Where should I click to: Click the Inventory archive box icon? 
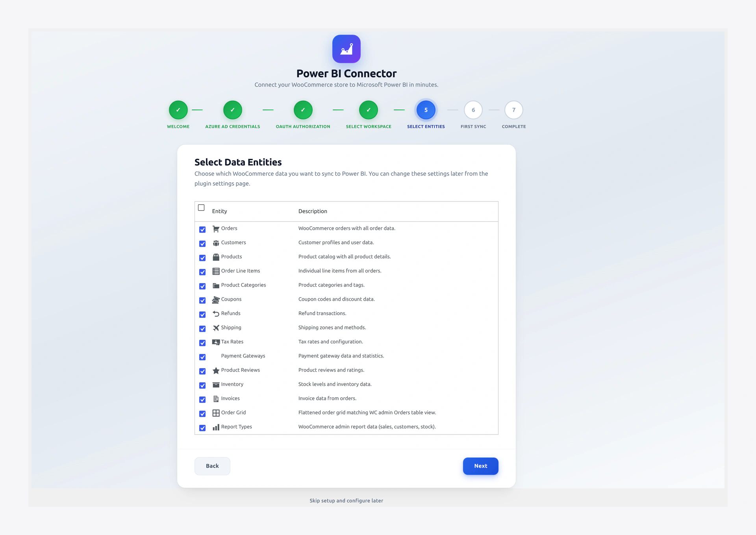tap(216, 385)
